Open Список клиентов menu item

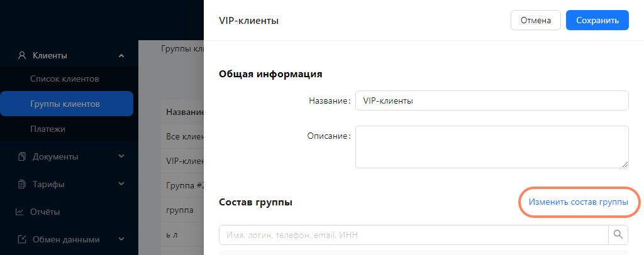tap(65, 79)
